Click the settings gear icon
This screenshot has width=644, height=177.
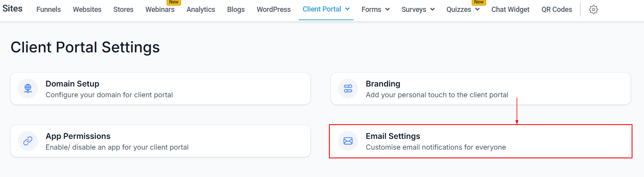click(593, 10)
